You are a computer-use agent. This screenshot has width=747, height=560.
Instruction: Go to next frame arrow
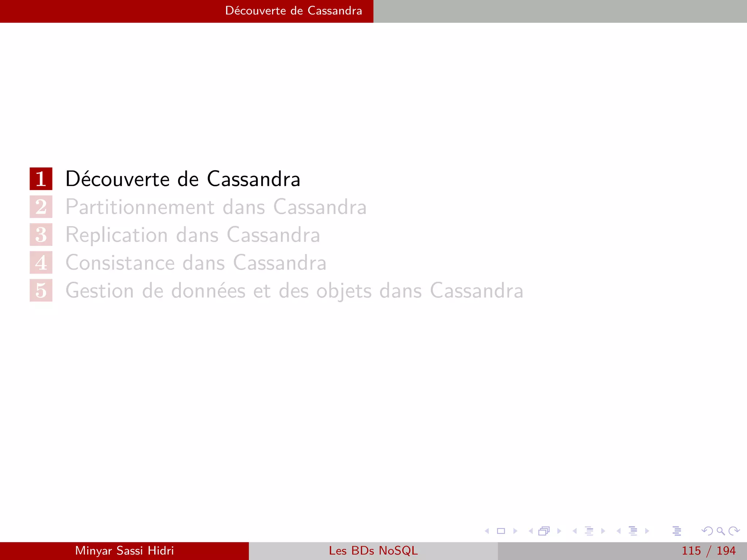pyautogui.click(x=559, y=531)
